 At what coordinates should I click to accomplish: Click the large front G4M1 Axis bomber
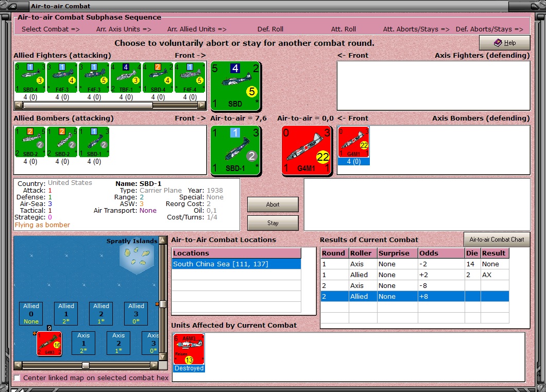[306, 150]
